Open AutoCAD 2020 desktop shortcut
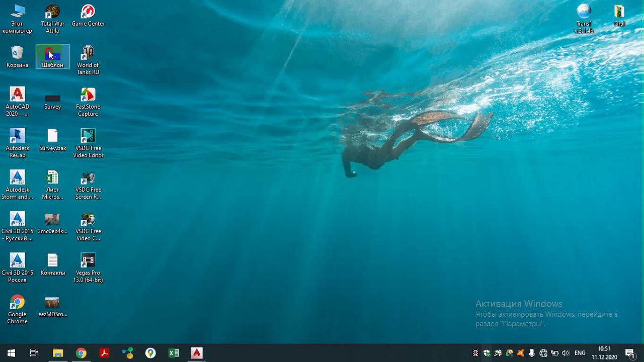644x362 pixels. pos(17,102)
